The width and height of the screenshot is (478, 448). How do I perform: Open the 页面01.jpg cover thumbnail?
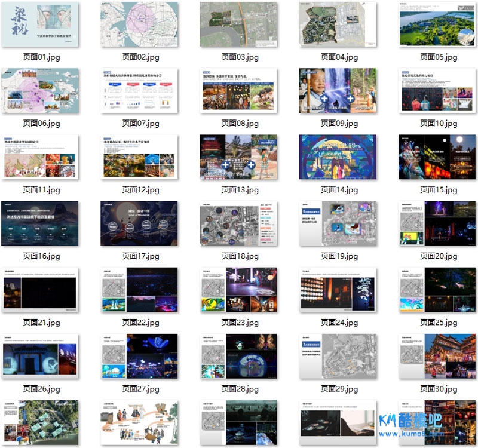pos(40,24)
